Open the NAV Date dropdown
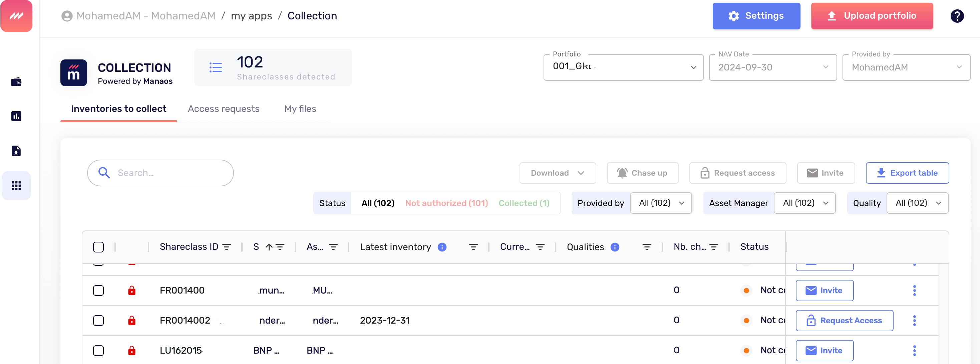Image resolution: width=980 pixels, height=364 pixels. tap(773, 67)
